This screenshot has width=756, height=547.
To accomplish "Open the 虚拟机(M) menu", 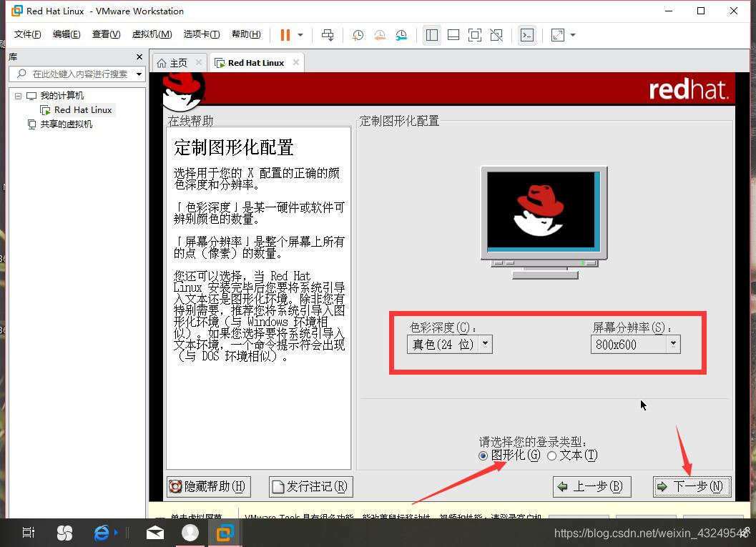I will [152, 34].
